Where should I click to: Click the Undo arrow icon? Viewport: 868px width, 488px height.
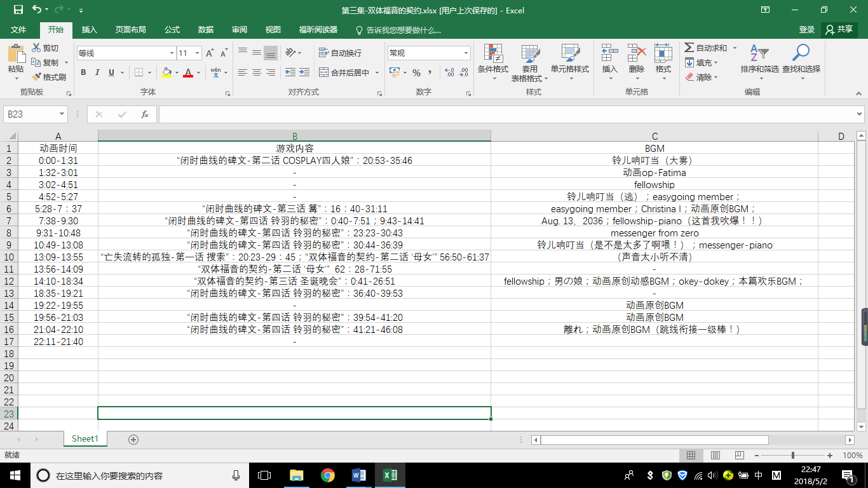(37, 10)
